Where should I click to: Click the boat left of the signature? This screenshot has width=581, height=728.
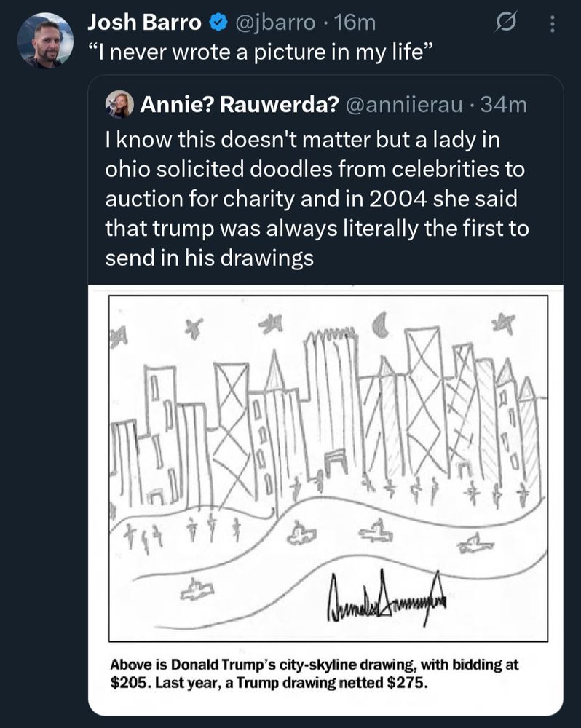197,590
